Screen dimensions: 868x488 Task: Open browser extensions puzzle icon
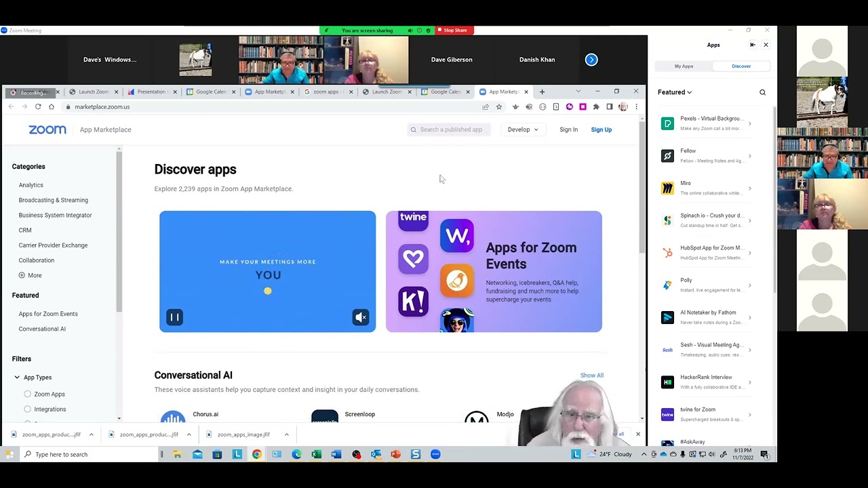[x=596, y=106]
